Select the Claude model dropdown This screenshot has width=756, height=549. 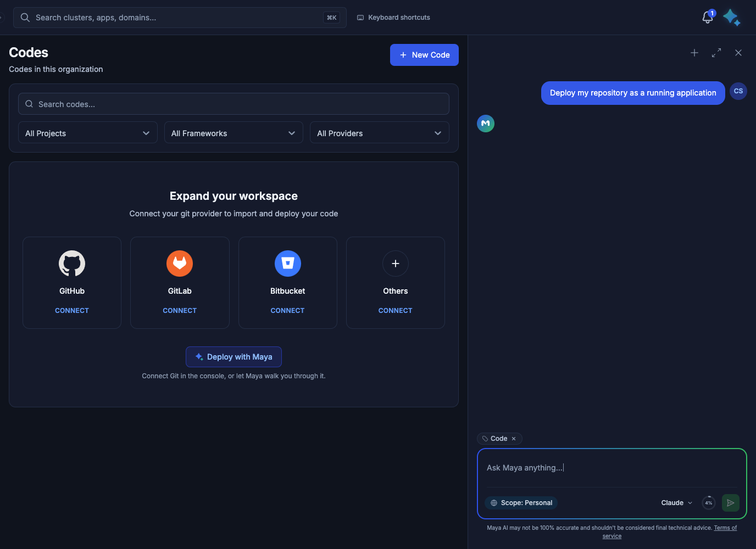(677, 503)
